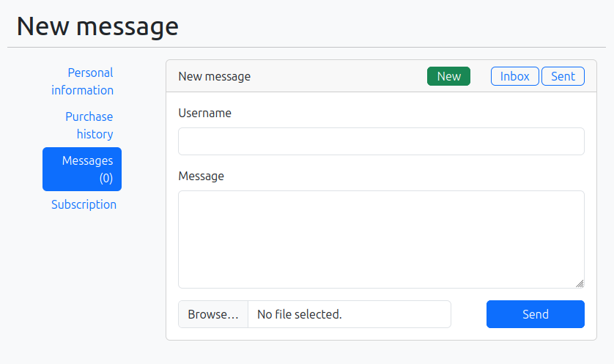Open the Subscription section
The width and height of the screenshot is (614, 364).
coord(84,204)
